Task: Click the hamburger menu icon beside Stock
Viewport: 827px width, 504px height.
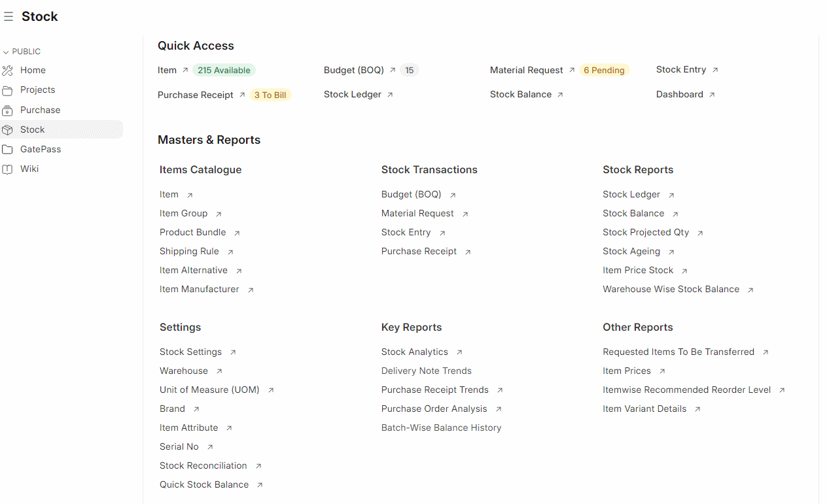Action: [x=9, y=17]
